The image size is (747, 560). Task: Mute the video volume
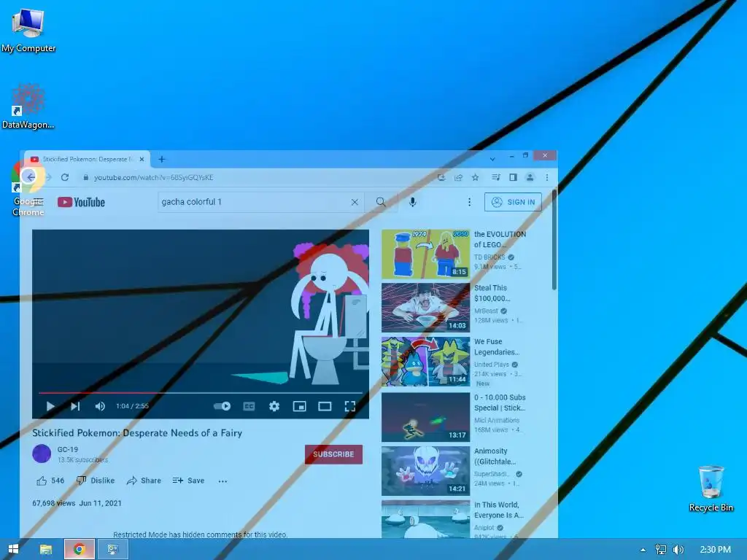[x=99, y=406]
